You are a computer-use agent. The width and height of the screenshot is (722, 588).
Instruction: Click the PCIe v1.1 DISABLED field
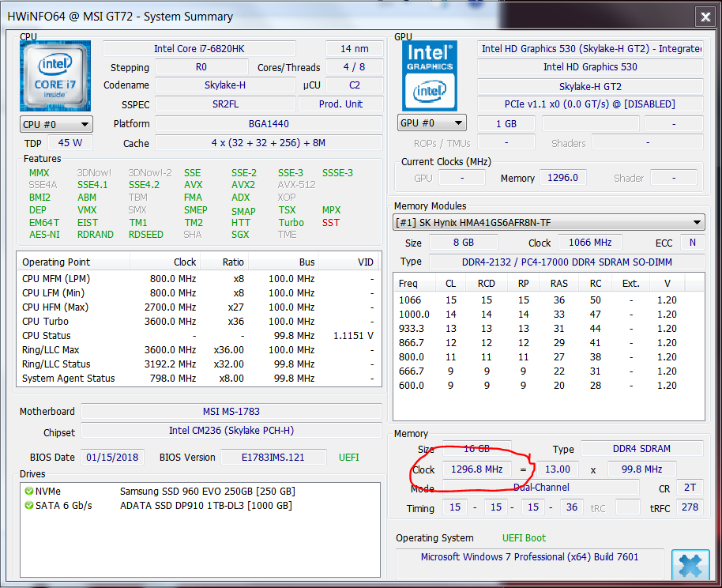590,104
